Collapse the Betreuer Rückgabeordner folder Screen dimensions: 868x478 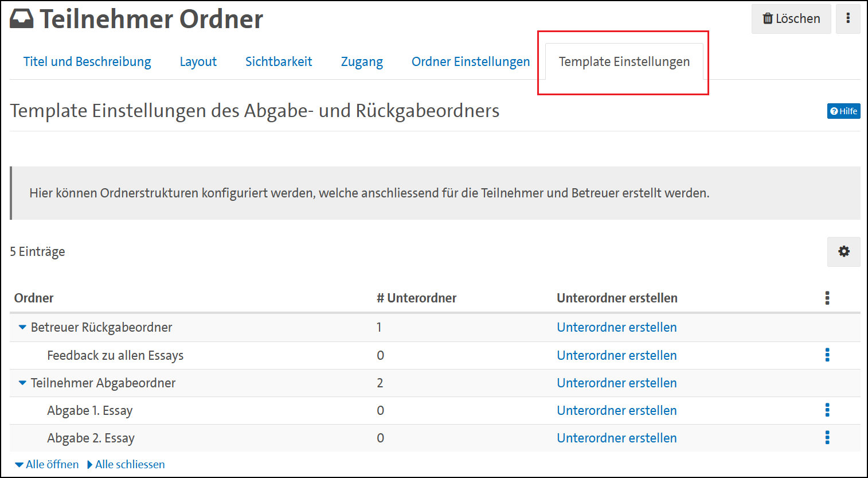(x=23, y=327)
